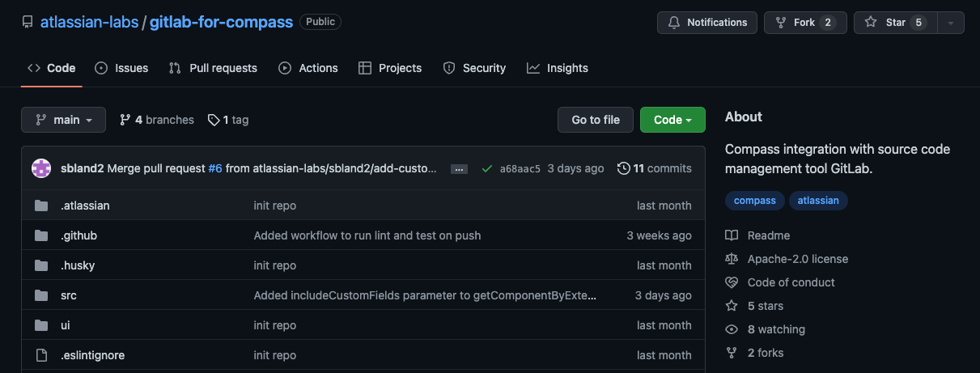Viewport: 980px width, 373px height.
Task: Open the 'Added includeCustomFields parameter' commit message
Action: pyautogui.click(x=426, y=295)
